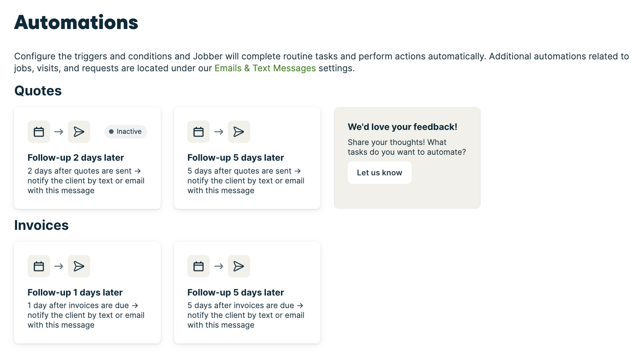Screen dimensions: 636x364
Task: Click the 'We'd love your feedback!' heading
Action: [402, 127]
